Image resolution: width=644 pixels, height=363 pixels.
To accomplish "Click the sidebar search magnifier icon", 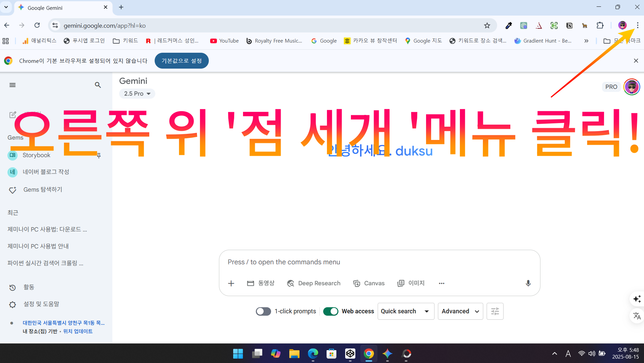I will (98, 85).
